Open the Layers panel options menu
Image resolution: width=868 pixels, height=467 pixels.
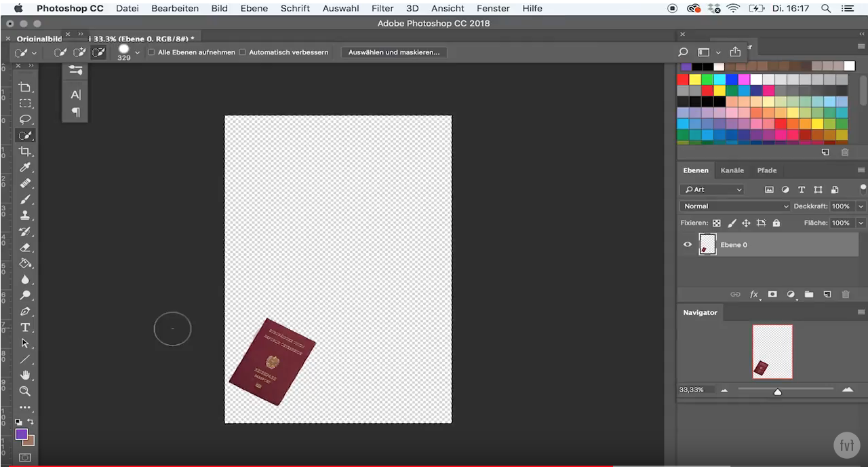(x=861, y=170)
